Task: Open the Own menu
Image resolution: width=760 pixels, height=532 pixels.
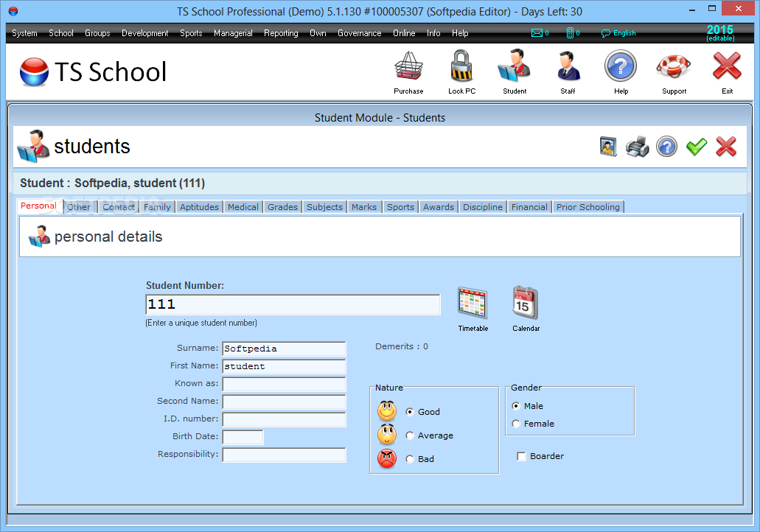Action: pos(318,33)
